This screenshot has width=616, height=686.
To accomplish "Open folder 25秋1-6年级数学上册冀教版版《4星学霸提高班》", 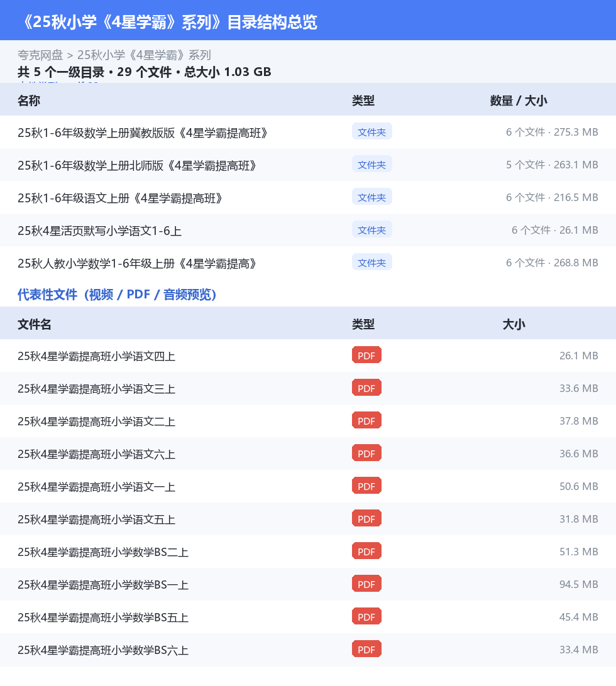I will click(142, 133).
